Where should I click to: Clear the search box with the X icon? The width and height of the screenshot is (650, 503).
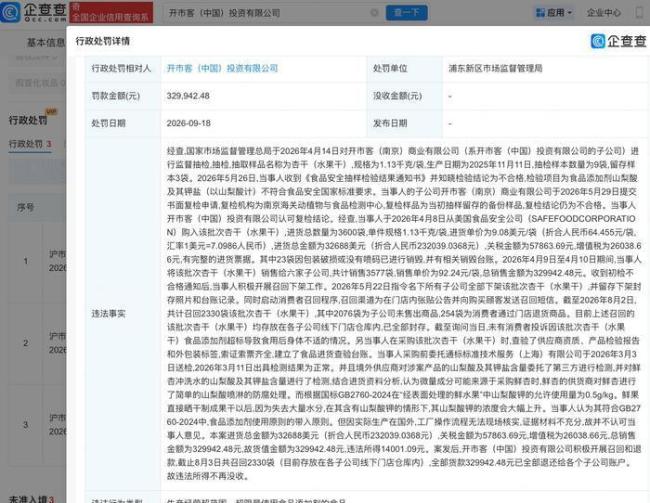coord(374,13)
